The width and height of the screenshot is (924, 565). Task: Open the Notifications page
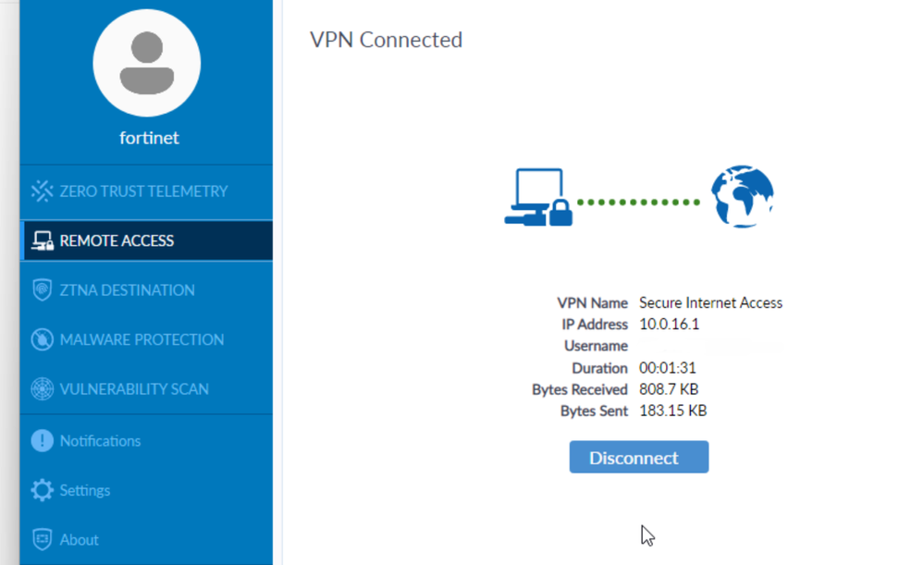click(100, 441)
